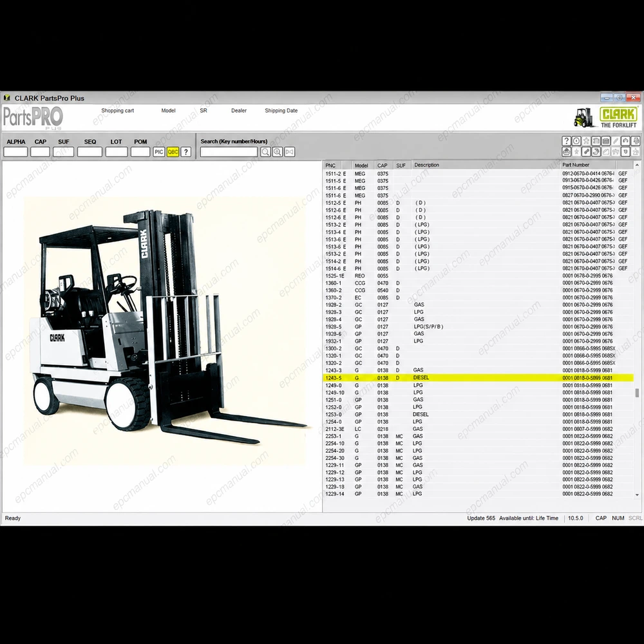Screen dimensions: 644x644
Task: Select row 1229-14 GP MC LPG
Action: 478,494
